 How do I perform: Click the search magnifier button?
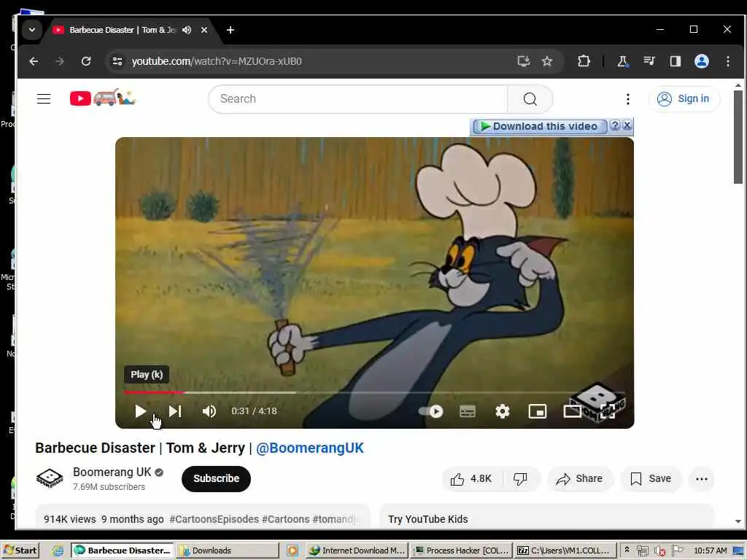point(530,99)
